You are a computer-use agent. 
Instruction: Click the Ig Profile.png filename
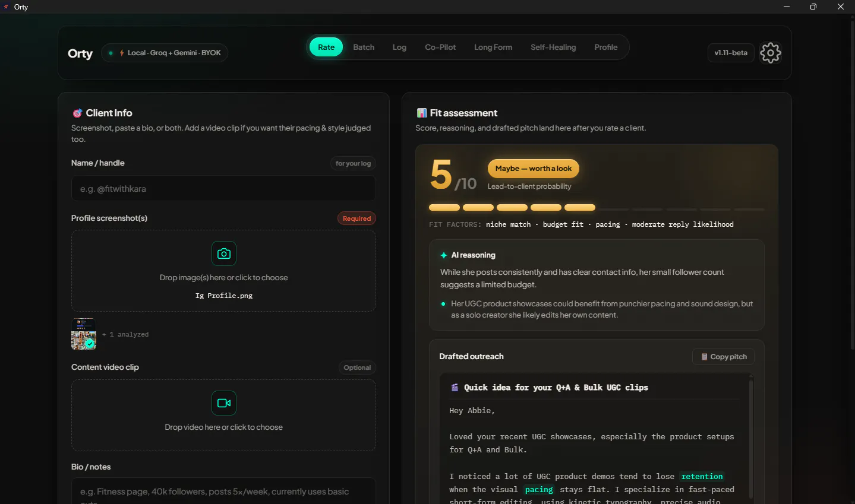[224, 296]
